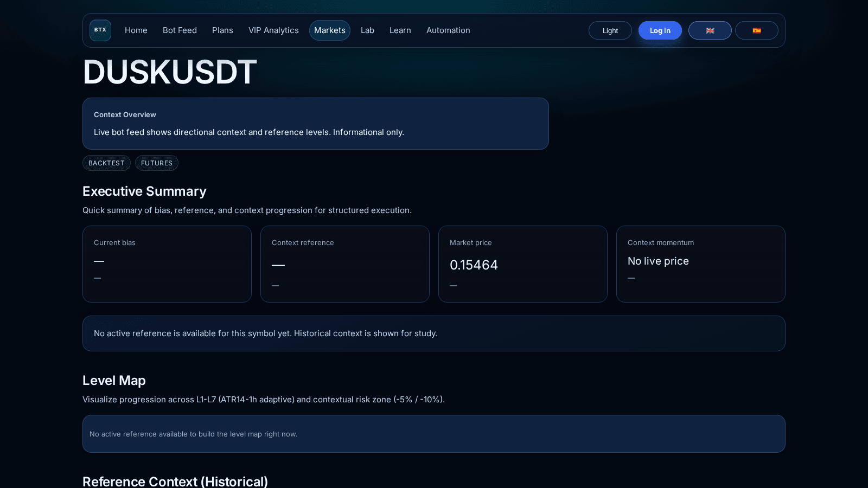This screenshot has width=868, height=488.
Task: Navigate to Bot Feed
Action: point(180,30)
